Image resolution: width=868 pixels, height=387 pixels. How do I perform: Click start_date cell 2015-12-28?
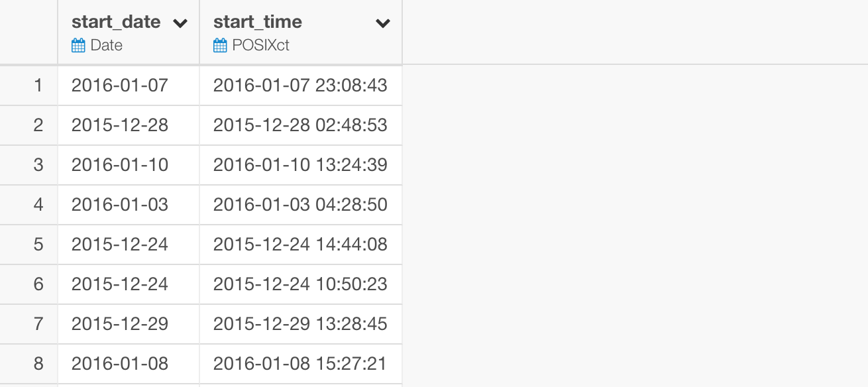(129, 125)
